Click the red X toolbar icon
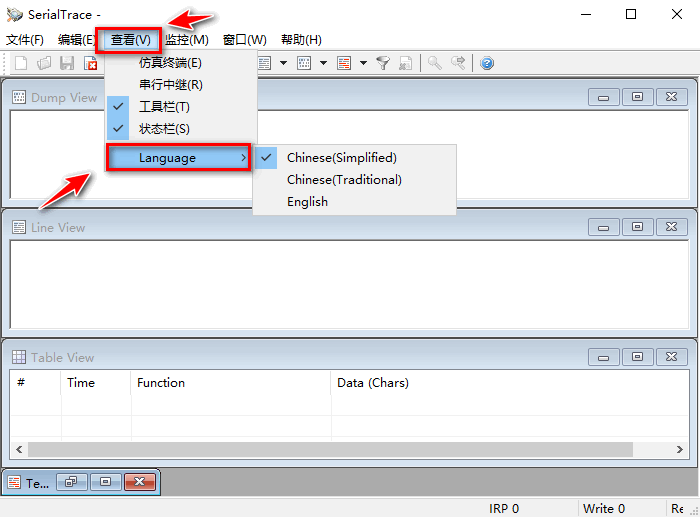700x517 pixels. point(90,63)
